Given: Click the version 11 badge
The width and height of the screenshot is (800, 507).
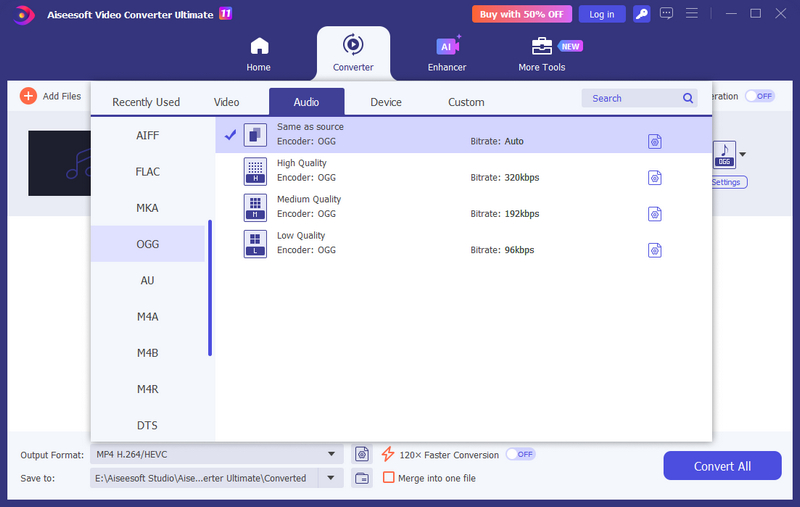Looking at the screenshot, I should click(226, 13).
